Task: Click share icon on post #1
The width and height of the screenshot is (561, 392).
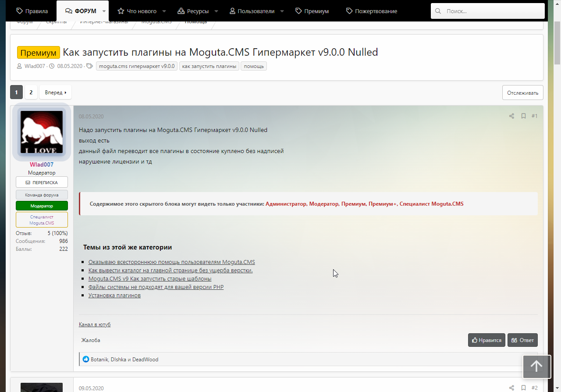Action: point(511,116)
